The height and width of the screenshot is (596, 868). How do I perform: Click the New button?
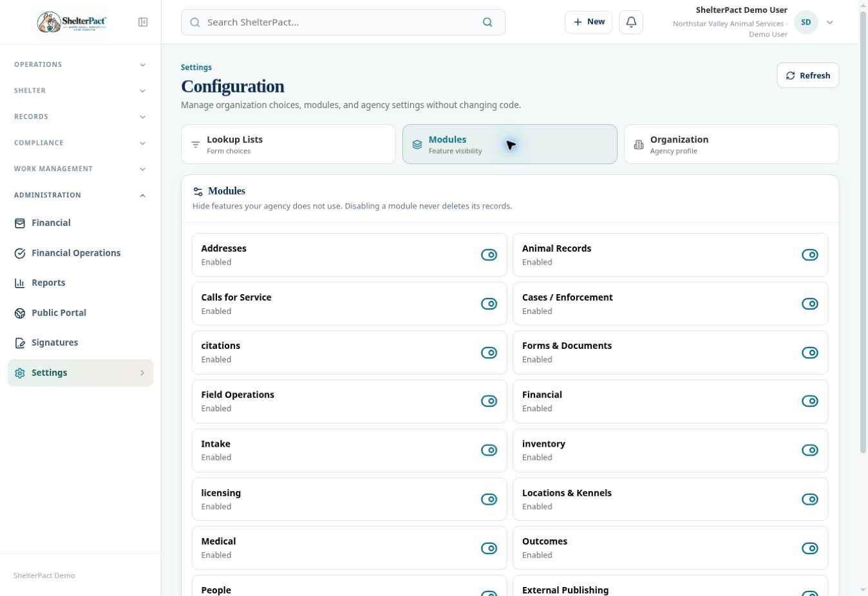coord(589,22)
